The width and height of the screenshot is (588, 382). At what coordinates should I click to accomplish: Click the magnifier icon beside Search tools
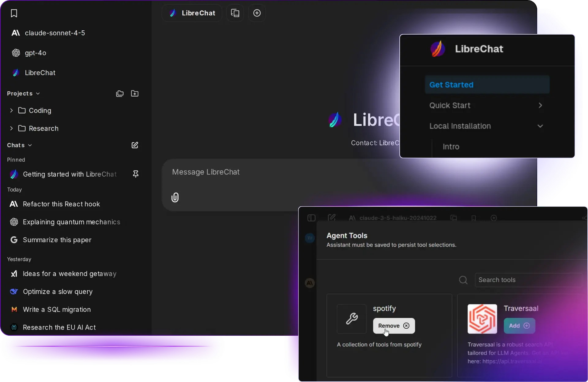click(x=463, y=280)
